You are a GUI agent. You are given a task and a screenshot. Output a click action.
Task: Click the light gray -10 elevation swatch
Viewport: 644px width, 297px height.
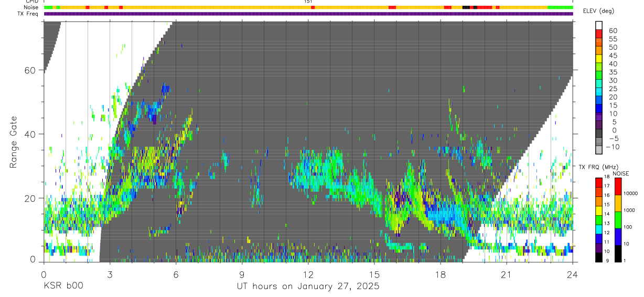coord(599,150)
